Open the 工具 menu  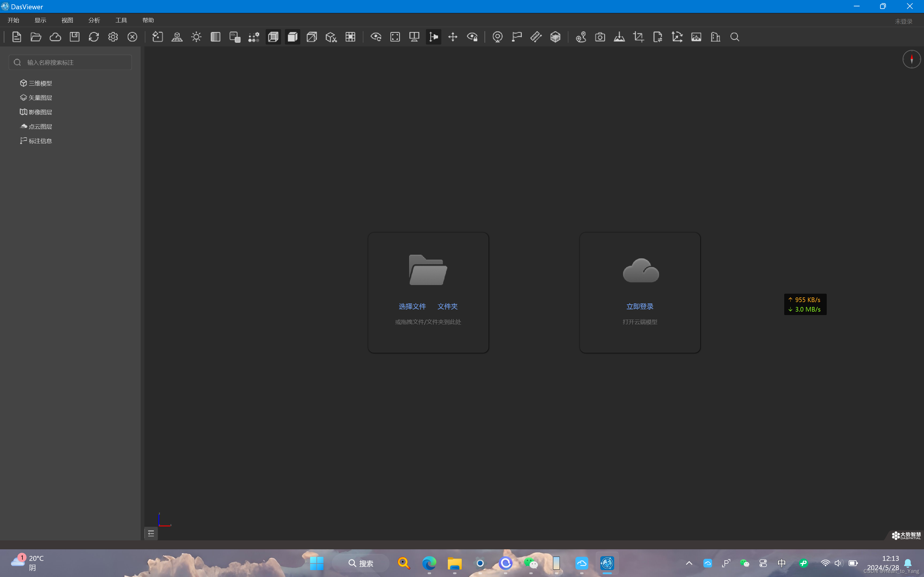(x=121, y=20)
